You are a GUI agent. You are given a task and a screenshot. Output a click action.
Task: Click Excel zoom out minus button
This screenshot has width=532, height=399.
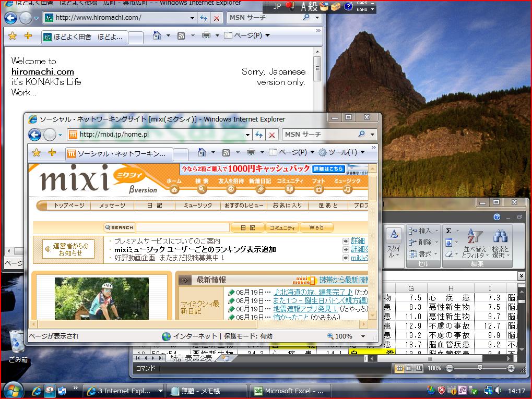(449, 368)
